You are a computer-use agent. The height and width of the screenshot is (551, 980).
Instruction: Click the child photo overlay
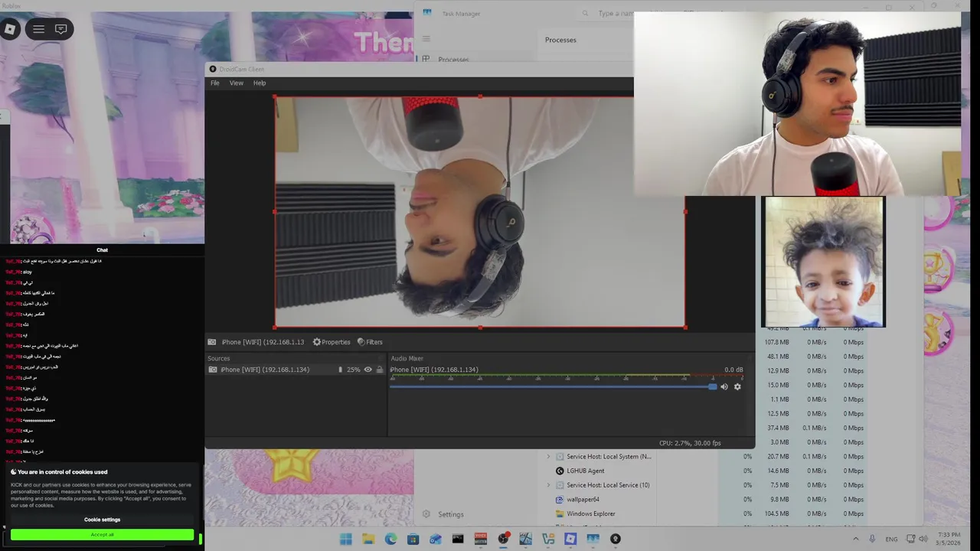(x=823, y=262)
